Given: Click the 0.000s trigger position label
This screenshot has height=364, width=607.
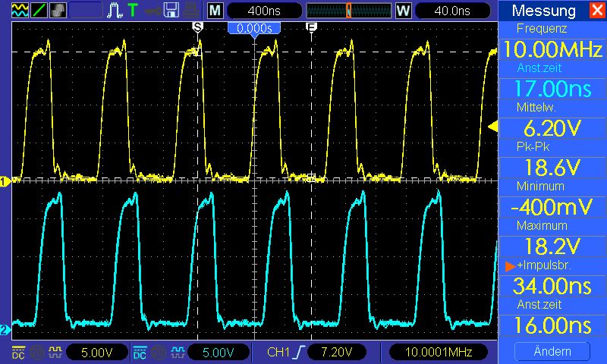Looking at the screenshot, I should (254, 28).
